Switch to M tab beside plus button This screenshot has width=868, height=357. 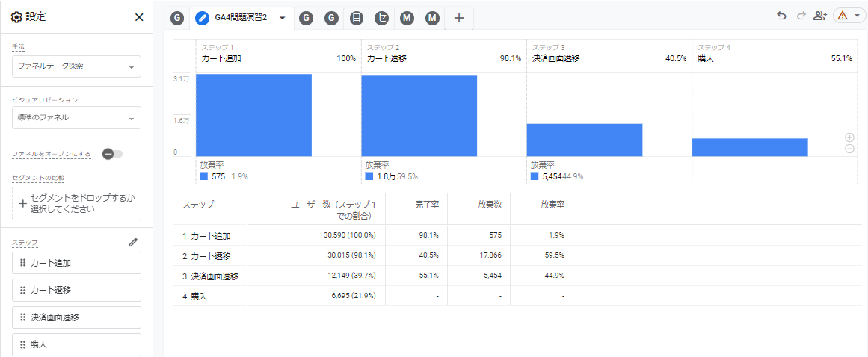(x=432, y=18)
